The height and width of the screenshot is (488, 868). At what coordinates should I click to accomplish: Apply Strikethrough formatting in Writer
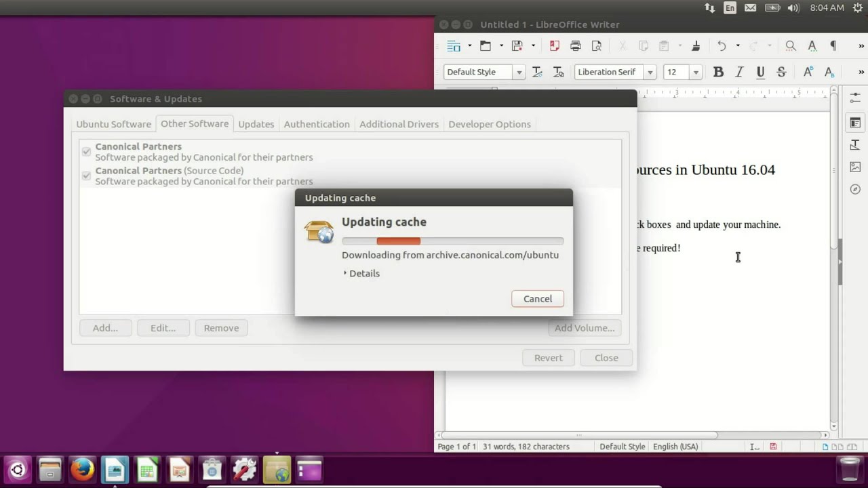point(781,72)
